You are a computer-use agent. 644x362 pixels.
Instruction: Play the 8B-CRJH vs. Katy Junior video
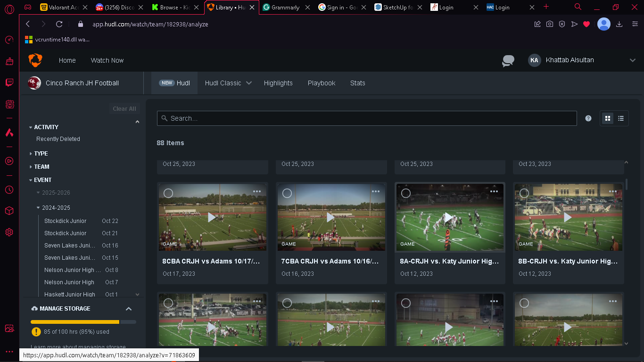(568, 217)
